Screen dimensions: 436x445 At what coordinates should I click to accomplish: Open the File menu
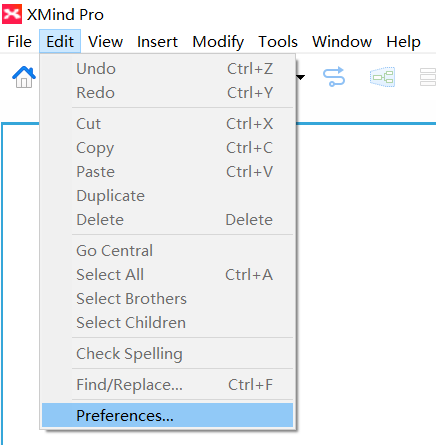click(20, 42)
